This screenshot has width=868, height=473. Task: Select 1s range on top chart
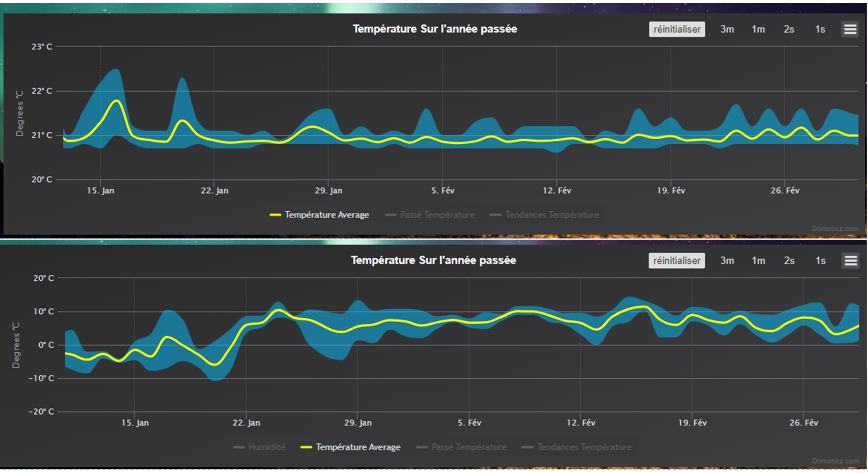coord(820,29)
